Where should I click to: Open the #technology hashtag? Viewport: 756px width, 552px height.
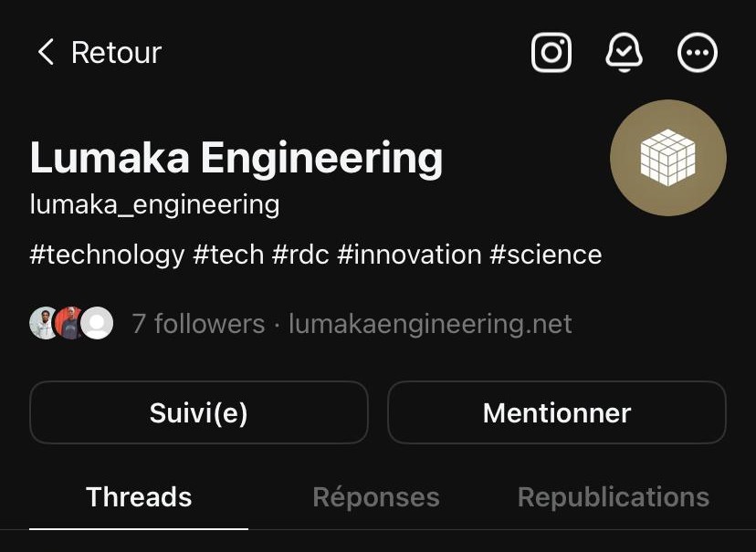click(x=107, y=254)
